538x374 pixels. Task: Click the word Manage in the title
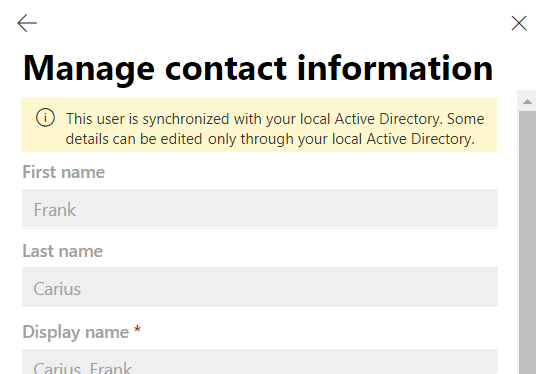pos(89,70)
